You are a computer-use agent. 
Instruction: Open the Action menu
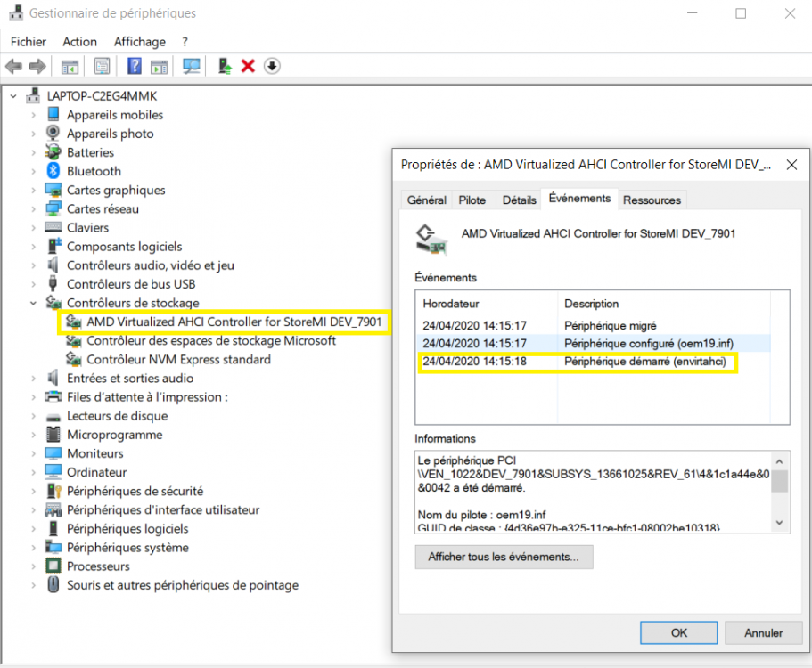tap(79, 42)
